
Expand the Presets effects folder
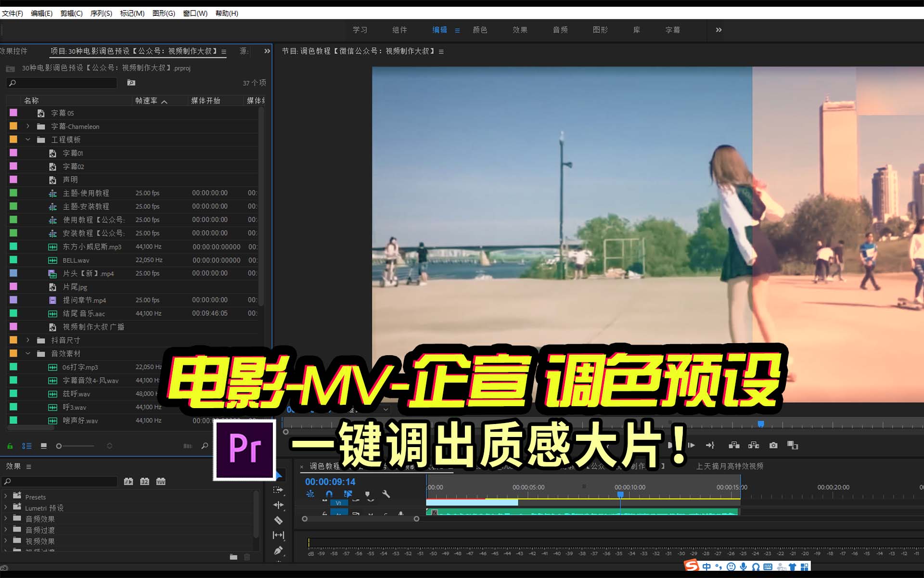(5, 496)
